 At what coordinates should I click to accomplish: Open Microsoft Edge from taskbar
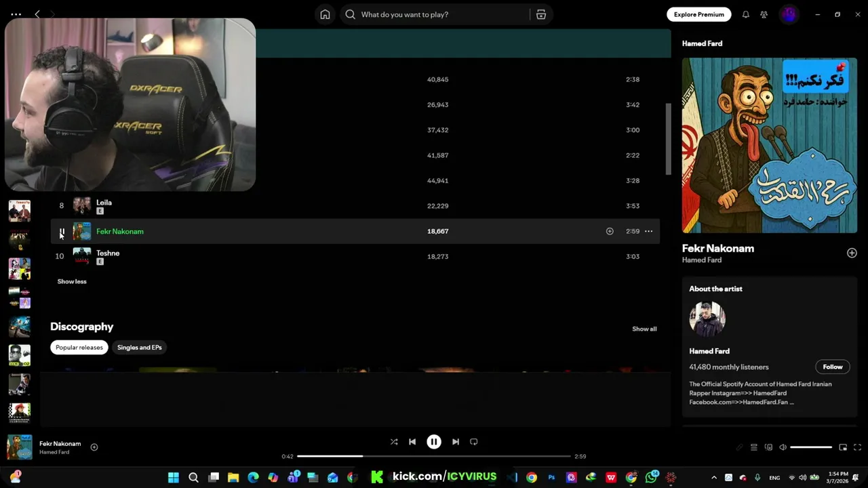253,477
